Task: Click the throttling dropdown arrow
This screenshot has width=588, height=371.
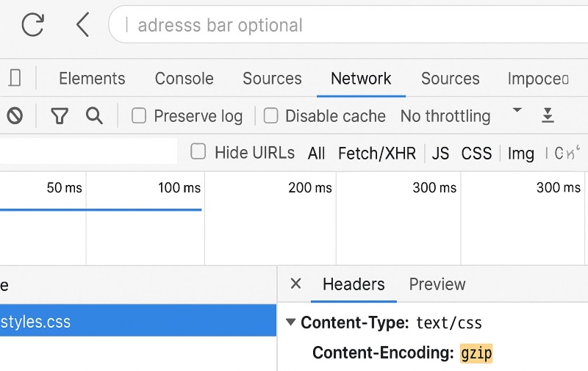Action: pos(517,110)
